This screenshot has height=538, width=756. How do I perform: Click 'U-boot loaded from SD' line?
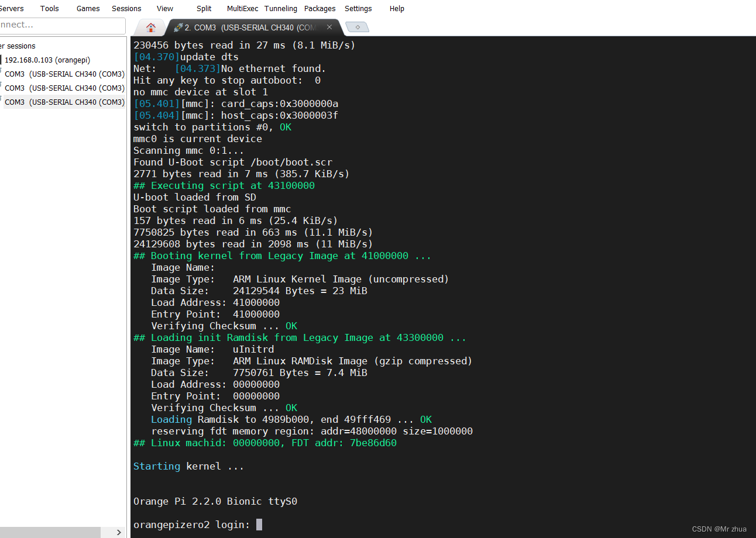[x=194, y=197]
